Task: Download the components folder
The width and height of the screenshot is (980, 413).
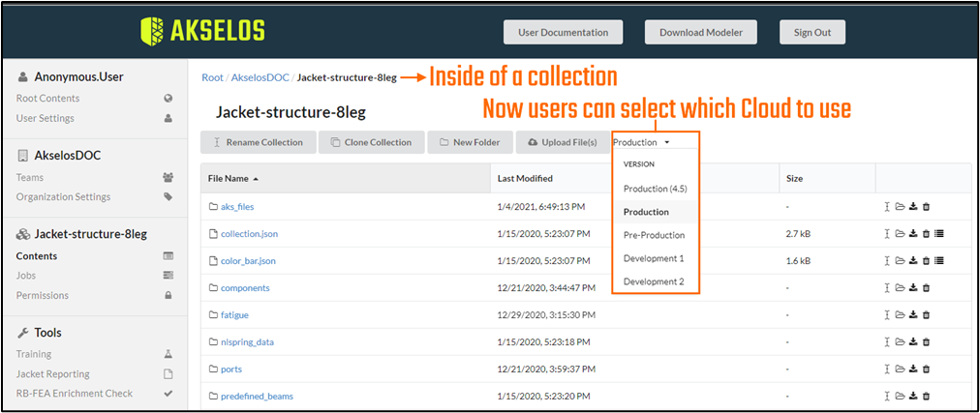Action: point(913,288)
